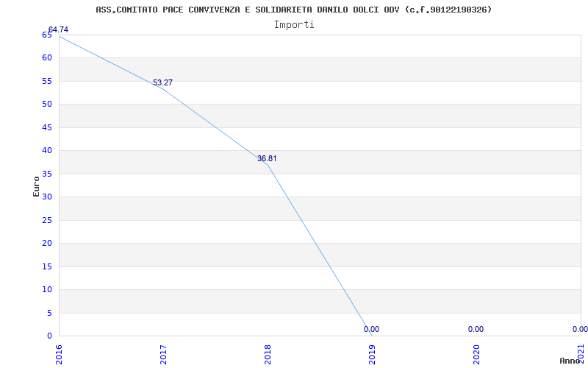Click the 5 tick on Euro axis
Screen dimensions: 588x368
click(x=49, y=314)
